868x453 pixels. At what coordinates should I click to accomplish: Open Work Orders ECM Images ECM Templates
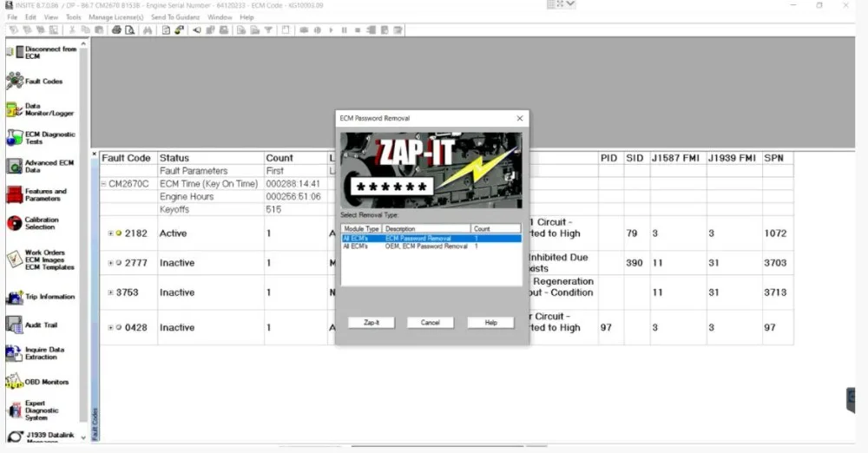[x=40, y=259]
